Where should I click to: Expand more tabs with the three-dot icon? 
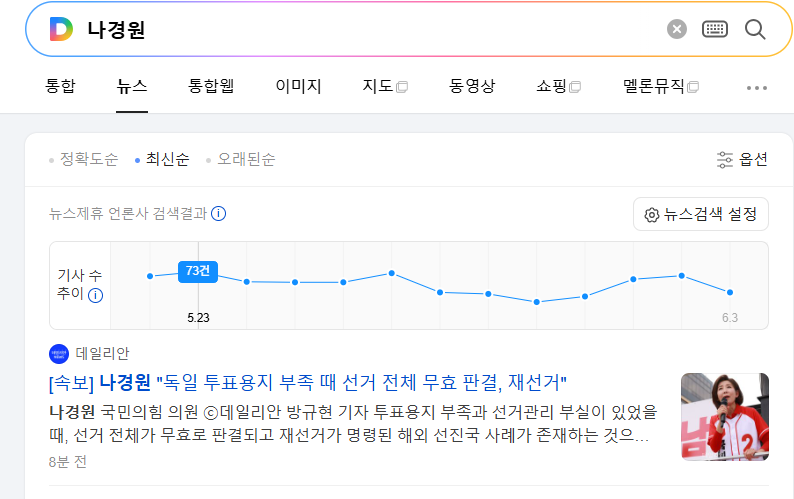(x=757, y=88)
